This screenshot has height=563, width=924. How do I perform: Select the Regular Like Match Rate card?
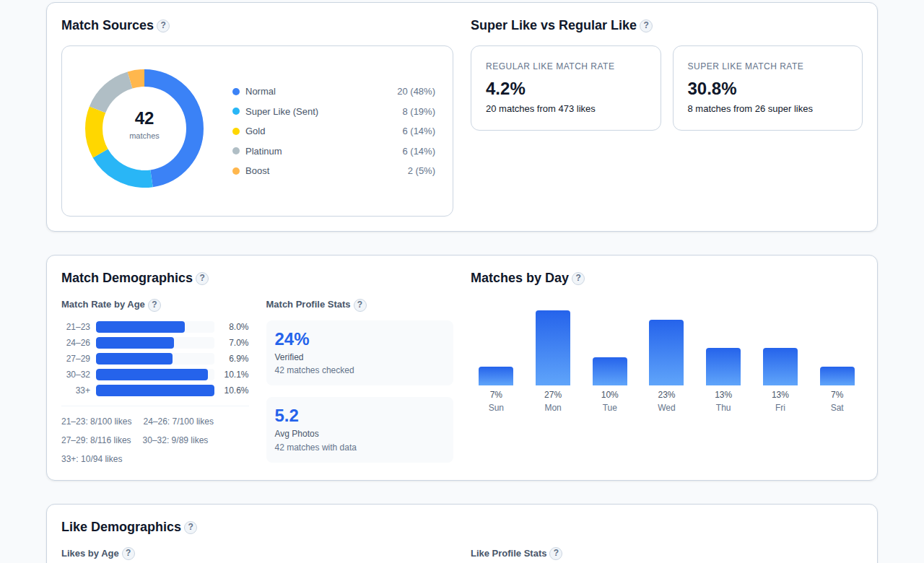565,87
